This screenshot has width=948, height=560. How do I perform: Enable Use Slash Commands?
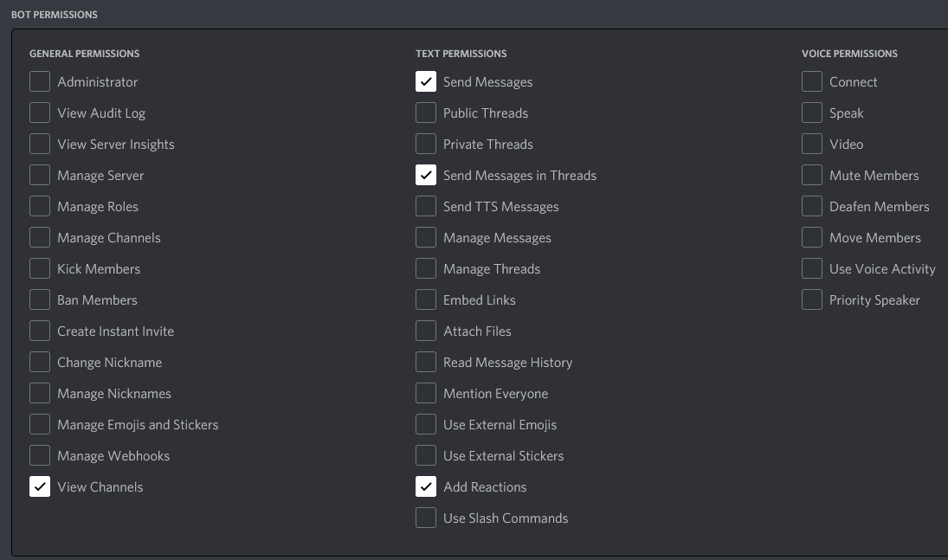click(x=425, y=518)
